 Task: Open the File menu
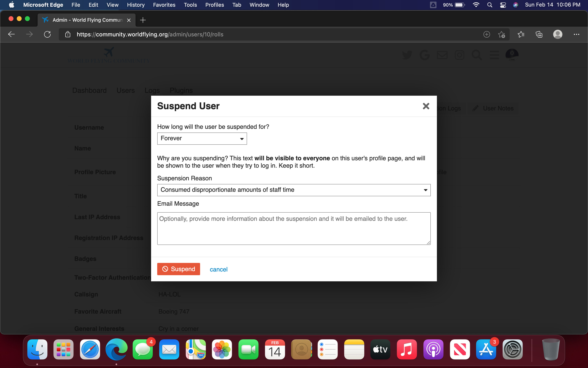(x=76, y=5)
